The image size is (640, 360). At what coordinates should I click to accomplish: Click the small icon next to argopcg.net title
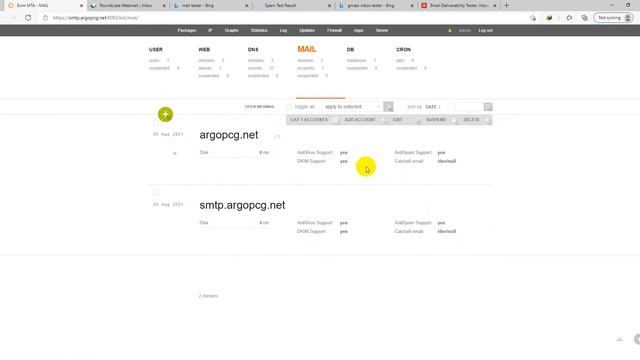tap(277, 136)
